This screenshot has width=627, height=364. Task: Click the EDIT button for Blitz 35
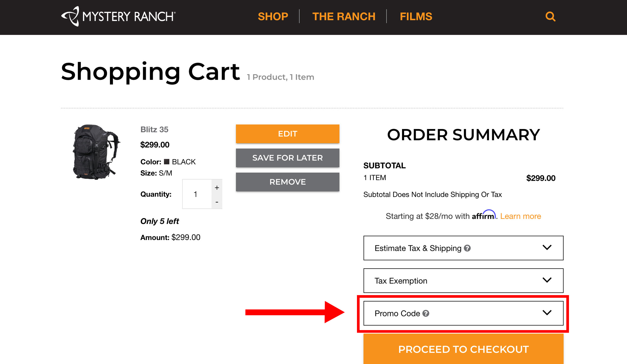288,134
